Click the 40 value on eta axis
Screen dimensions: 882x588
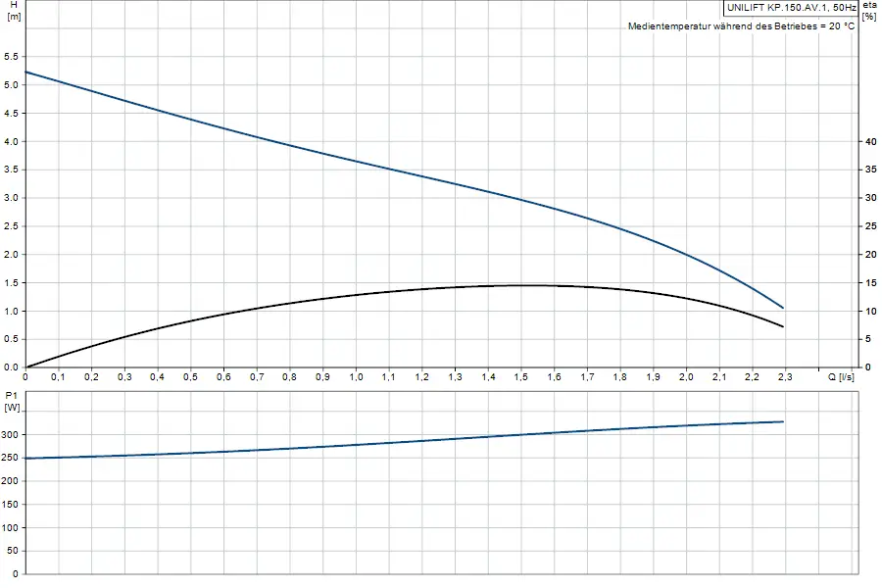871,142
